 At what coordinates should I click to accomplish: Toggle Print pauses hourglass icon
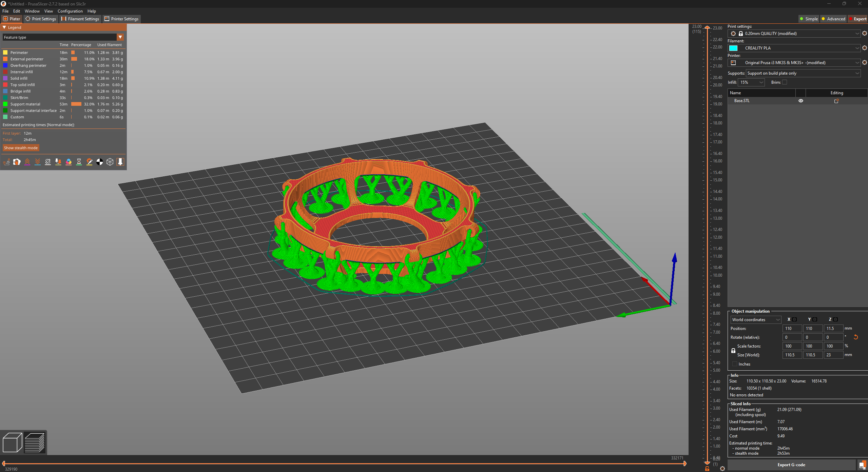[x=79, y=162]
